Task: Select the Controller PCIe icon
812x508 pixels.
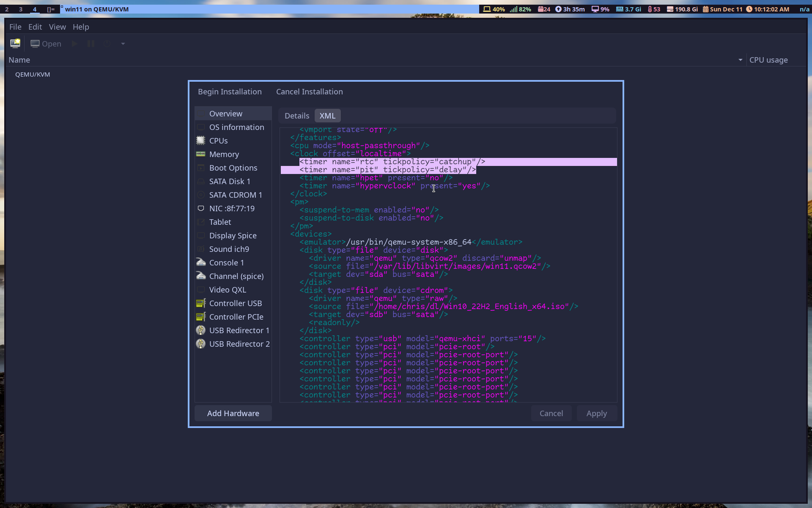Action: click(201, 317)
